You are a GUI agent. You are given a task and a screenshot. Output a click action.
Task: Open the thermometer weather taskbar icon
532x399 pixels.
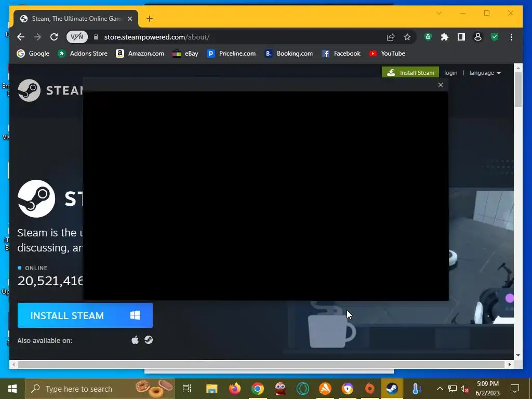click(x=417, y=389)
